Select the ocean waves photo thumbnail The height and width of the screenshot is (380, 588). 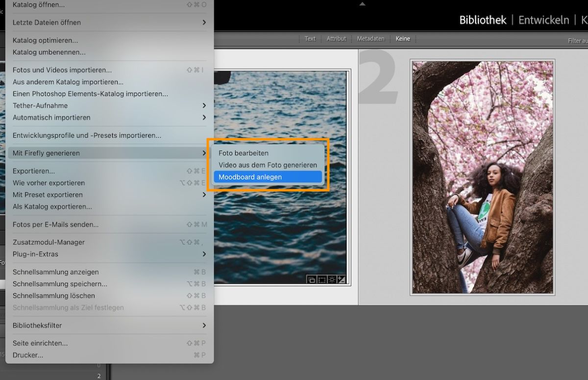pyautogui.click(x=280, y=177)
